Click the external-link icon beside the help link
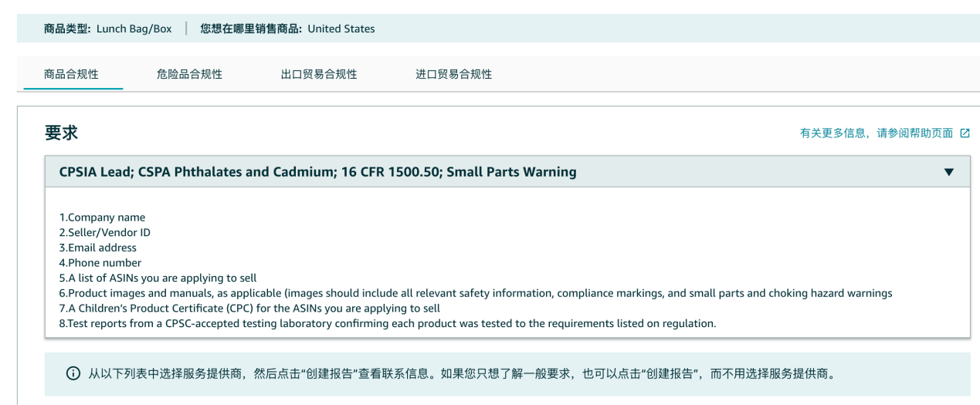This screenshot has height=405, width=980. click(965, 133)
